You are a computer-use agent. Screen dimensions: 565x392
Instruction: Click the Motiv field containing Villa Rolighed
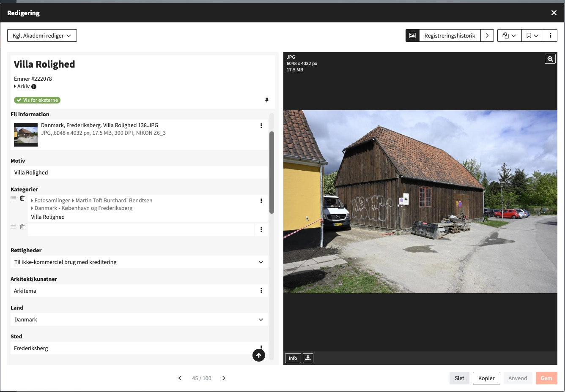click(x=139, y=172)
